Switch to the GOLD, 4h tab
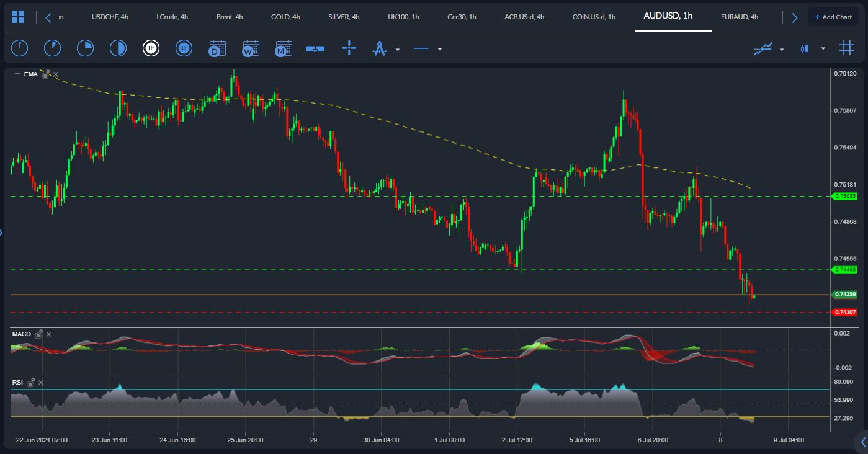Screen dimensions: 868x454 tap(285, 17)
